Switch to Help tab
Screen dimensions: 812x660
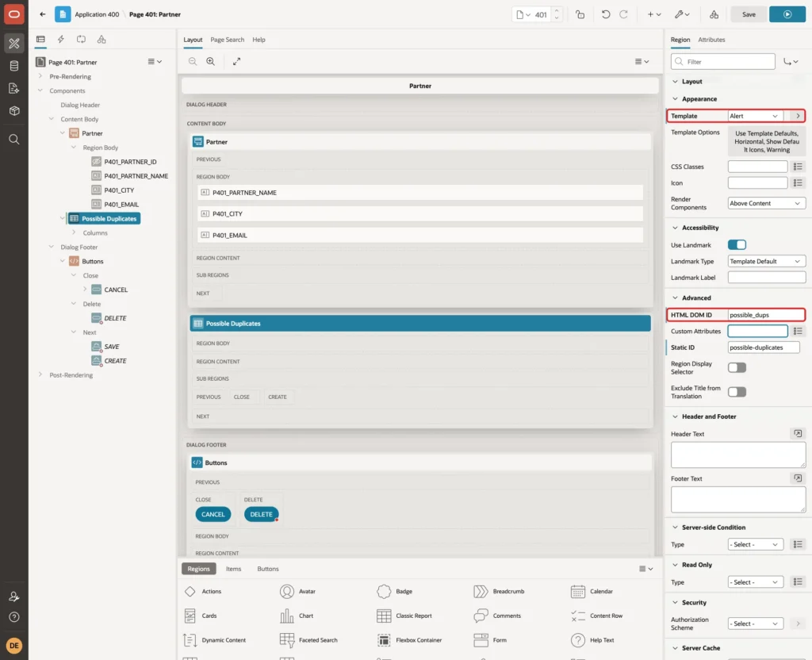pyautogui.click(x=259, y=40)
